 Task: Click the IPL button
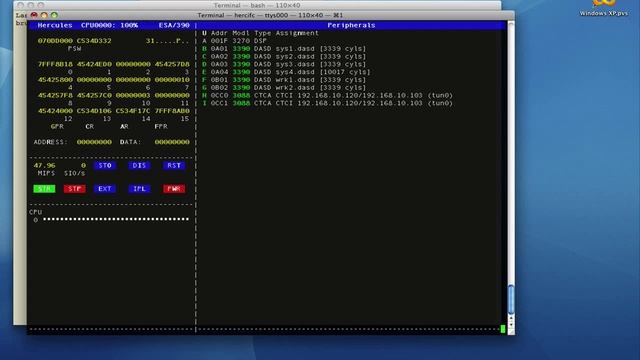pyautogui.click(x=139, y=189)
